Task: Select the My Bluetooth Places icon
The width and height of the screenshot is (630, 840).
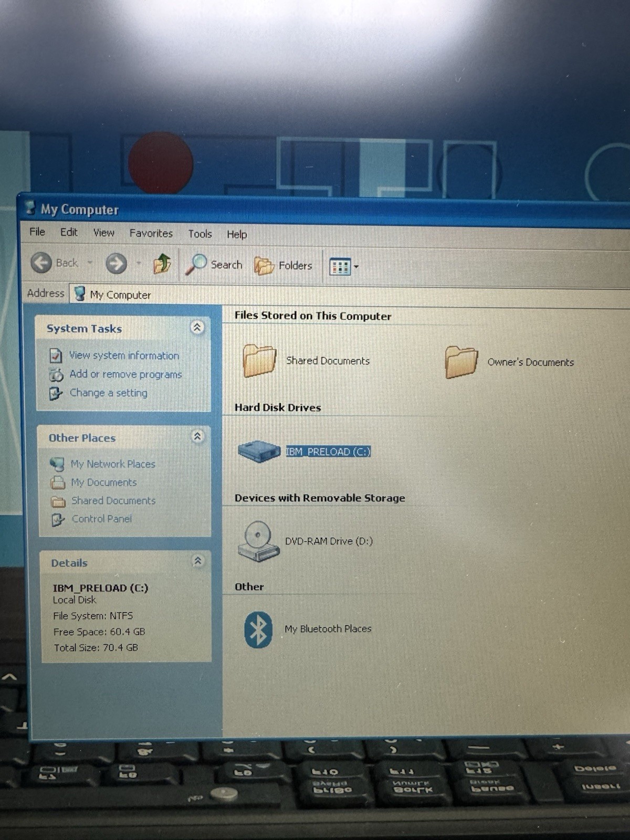Action: pos(258,629)
